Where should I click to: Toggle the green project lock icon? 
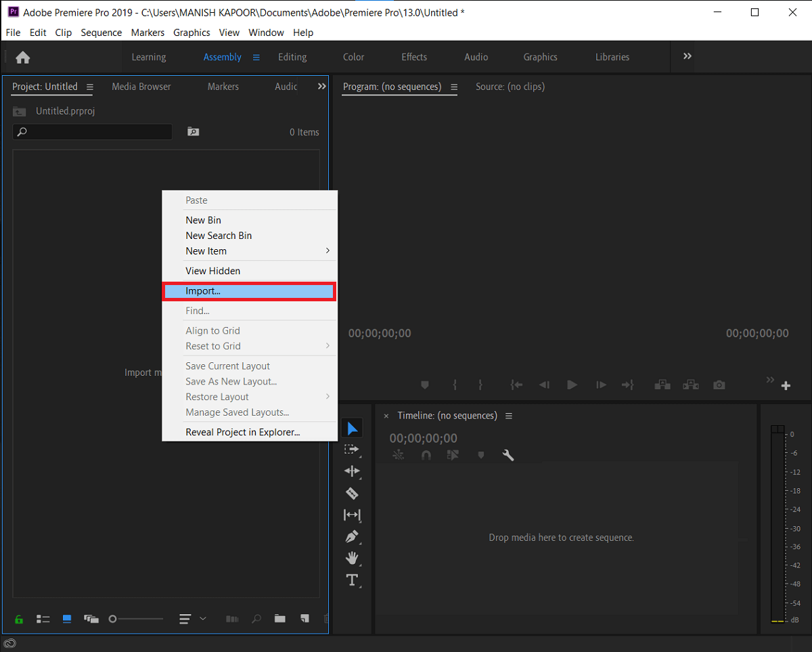(19, 619)
